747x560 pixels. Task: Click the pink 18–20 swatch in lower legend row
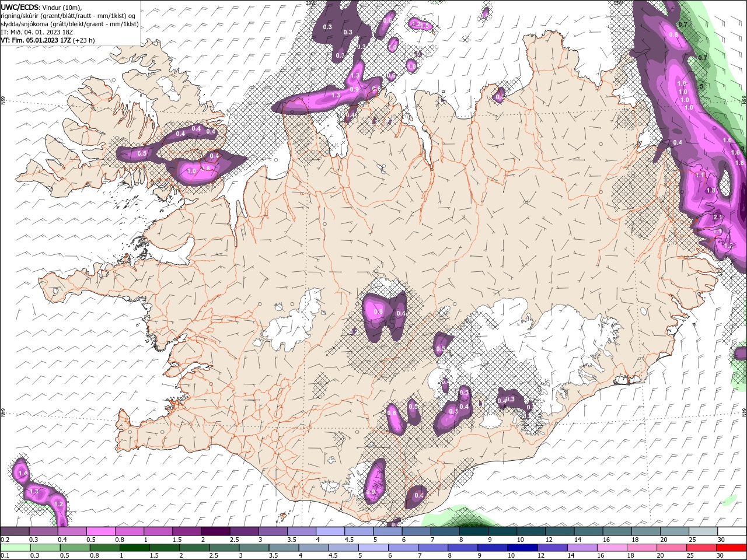[x=642, y=548]
